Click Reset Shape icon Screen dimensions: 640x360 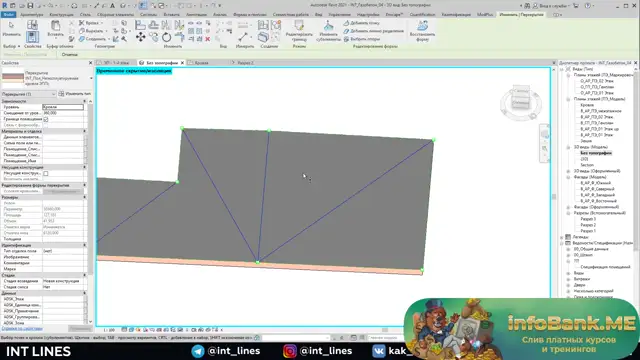pos(422,31)
